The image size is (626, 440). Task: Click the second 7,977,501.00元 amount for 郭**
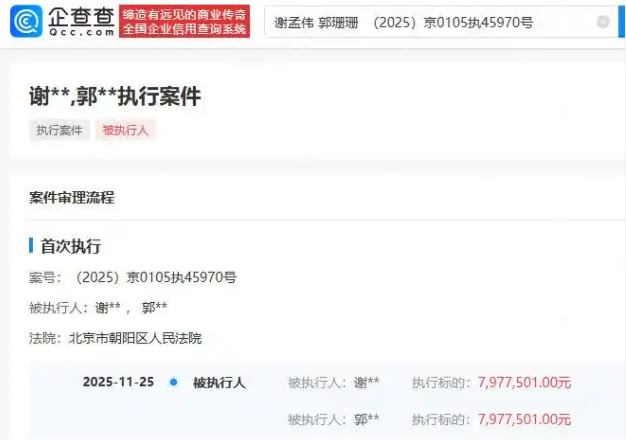pos(525,419)
